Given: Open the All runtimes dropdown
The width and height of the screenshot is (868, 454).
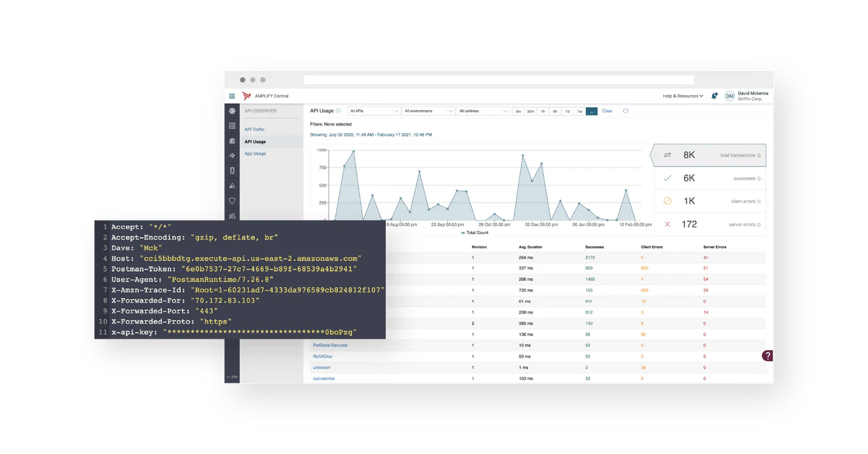Looking at the screenshot, I should [482, 111].
